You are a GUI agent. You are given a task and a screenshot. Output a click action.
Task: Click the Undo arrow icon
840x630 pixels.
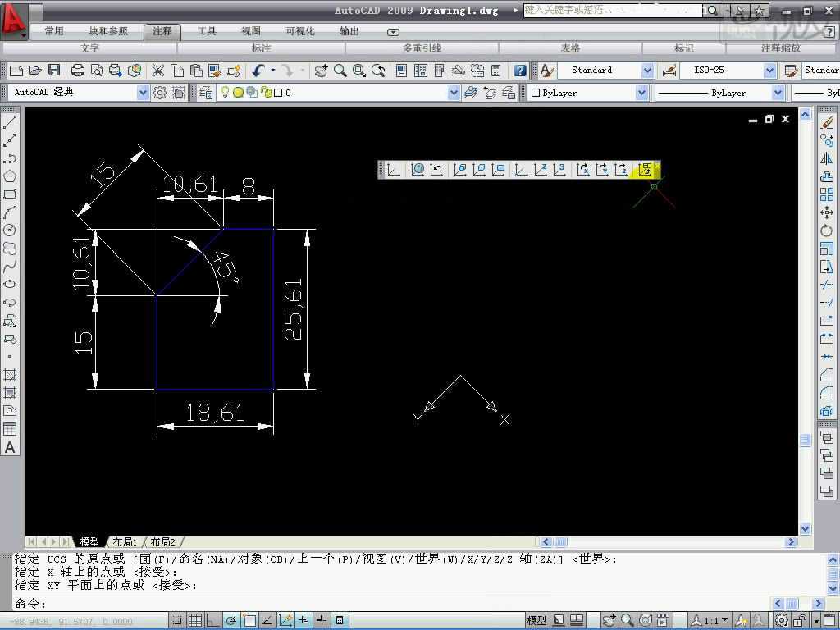tap(259, 71)
